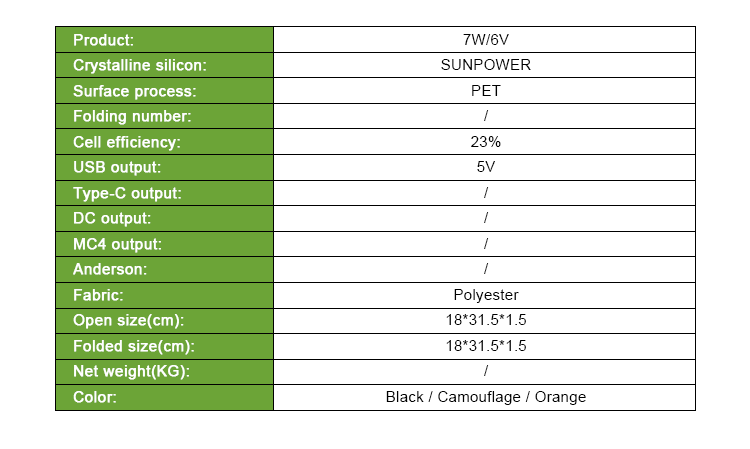
Task: Click the Surface process label
Action: point(134,91)
